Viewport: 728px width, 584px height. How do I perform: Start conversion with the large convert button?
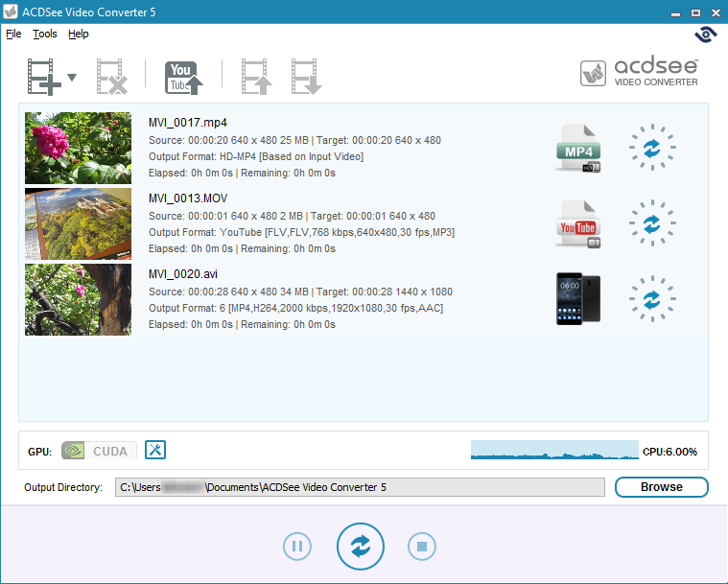click(361, 547)
